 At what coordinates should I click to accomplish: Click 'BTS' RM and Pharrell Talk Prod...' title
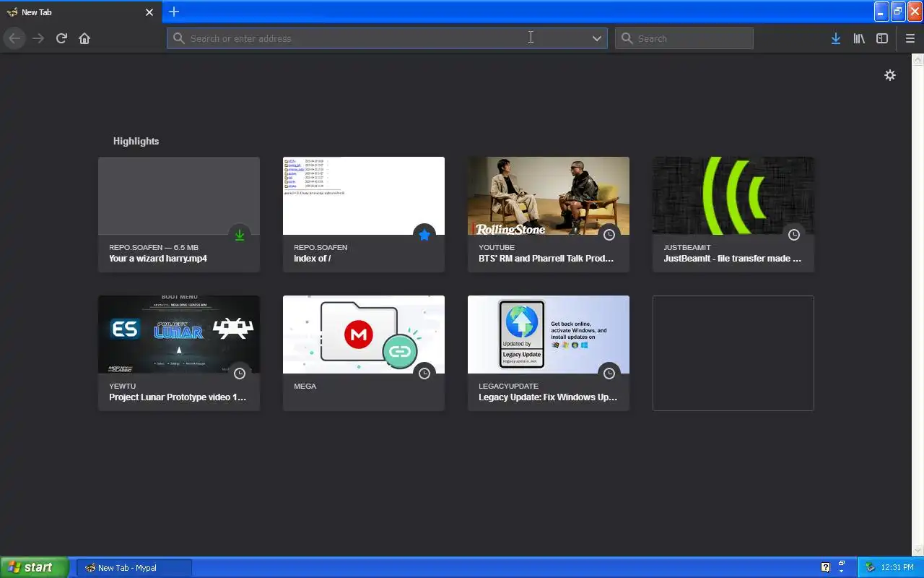click(x=546, y=259)
